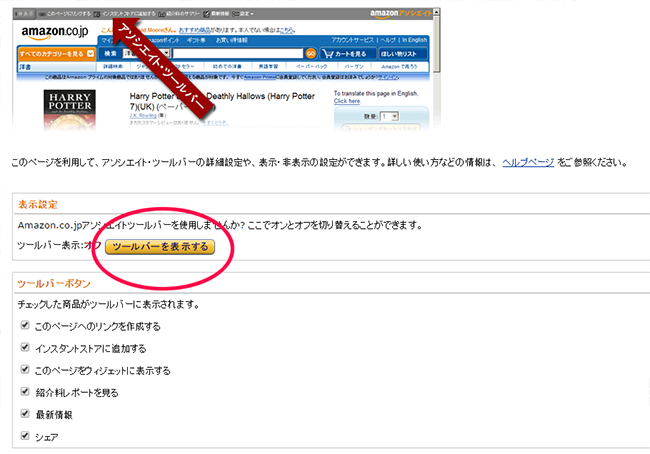Toggle the 最新情報 checkbox
Screen dimensions: 650x454
click(25, 413)
